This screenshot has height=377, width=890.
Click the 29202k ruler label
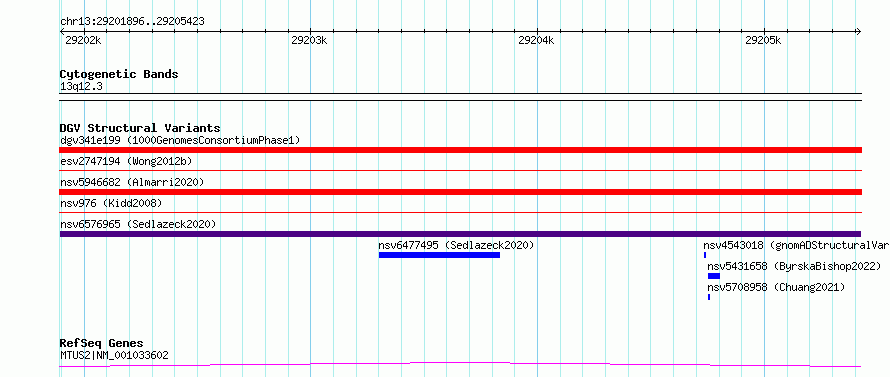[83, 40]
